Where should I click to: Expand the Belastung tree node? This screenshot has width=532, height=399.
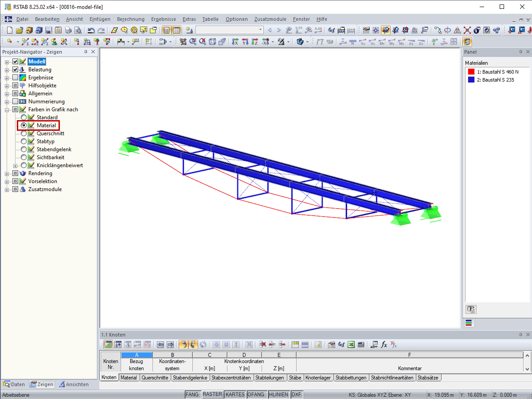[x=7, y=70]
